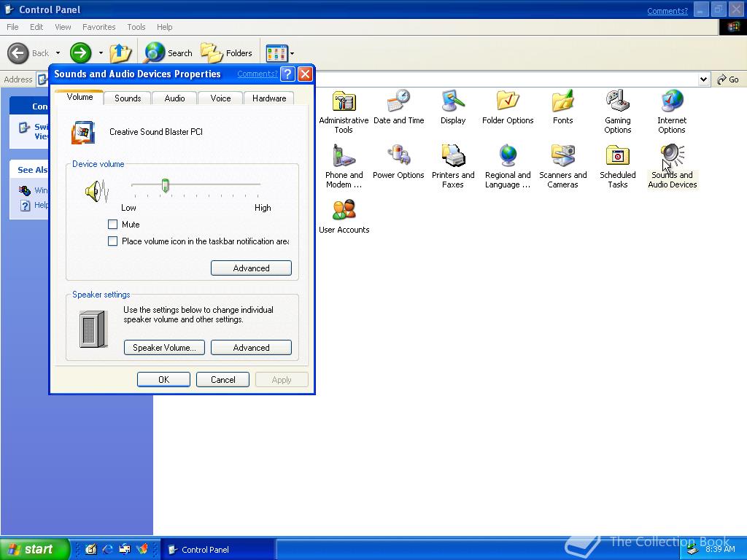Open User Accounts icon

[x=344, y=217]
